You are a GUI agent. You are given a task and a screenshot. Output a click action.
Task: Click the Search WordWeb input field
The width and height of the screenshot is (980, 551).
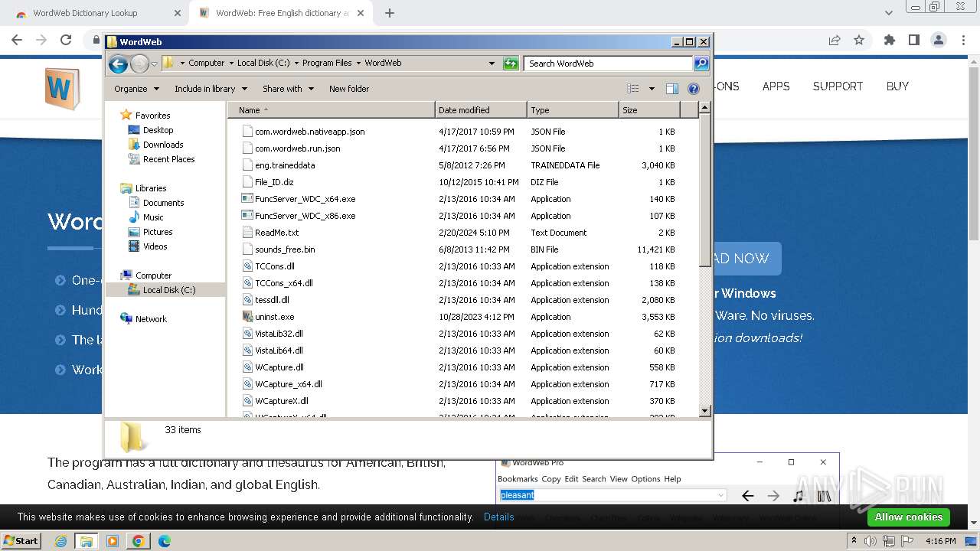tap(609, 64)
